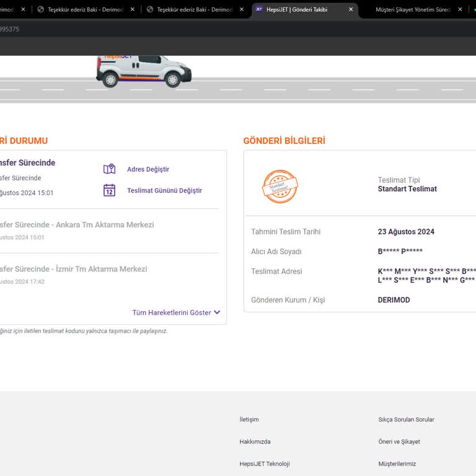The image size is (476, 476).
Task: Click the Gönderen Kurum / Kişi label
Action: (288, 300)
